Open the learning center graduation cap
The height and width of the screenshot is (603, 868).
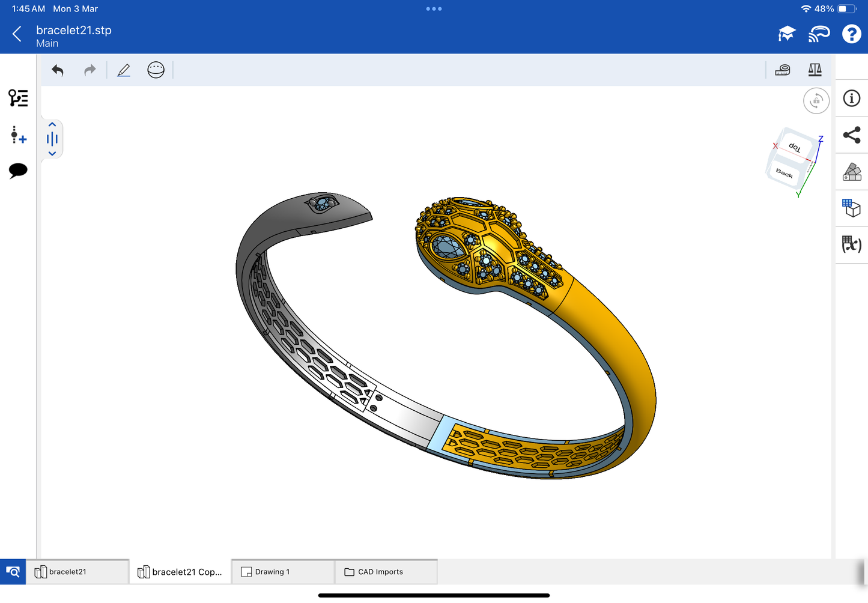pos(786,34)
